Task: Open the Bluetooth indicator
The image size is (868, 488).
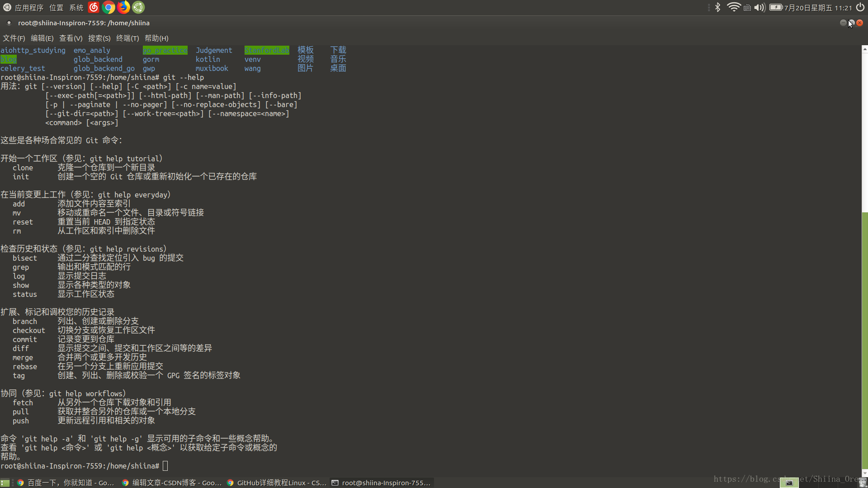Action: click(718, 7)
